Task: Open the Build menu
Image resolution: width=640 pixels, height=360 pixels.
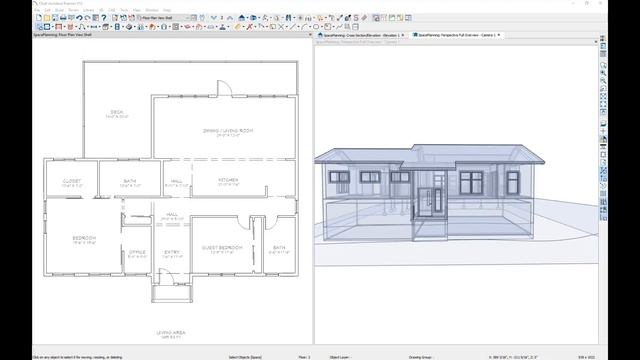Action: 59,10
